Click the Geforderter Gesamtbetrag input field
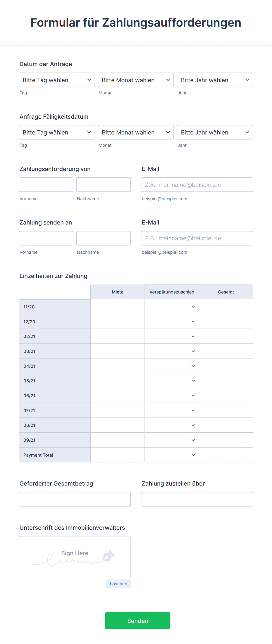This screenshot has height=644, width=272. (x=75, y=499)
